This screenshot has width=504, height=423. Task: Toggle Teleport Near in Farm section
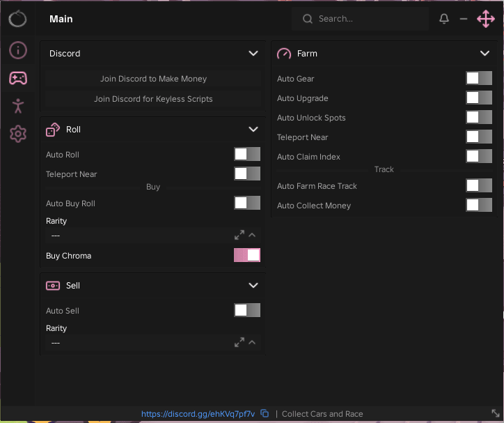pyautogui.click(x=479, y=137)
